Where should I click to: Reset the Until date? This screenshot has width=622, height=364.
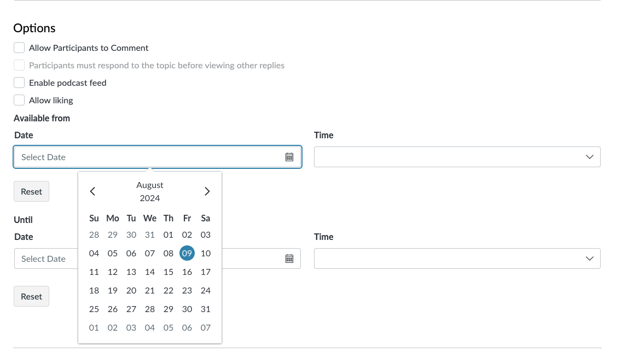[x=31, y=296]
